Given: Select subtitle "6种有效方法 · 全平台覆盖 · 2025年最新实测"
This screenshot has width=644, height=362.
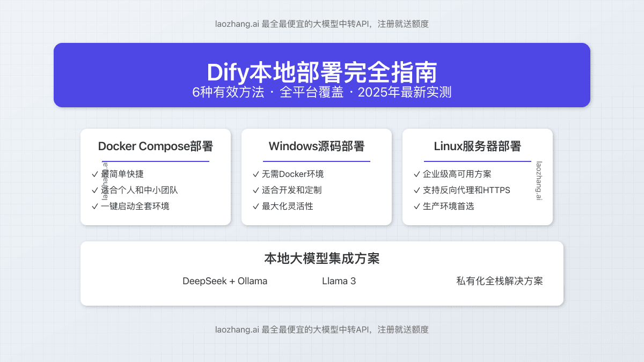Looking at the screenshot, I should click(x=322, y=92).
